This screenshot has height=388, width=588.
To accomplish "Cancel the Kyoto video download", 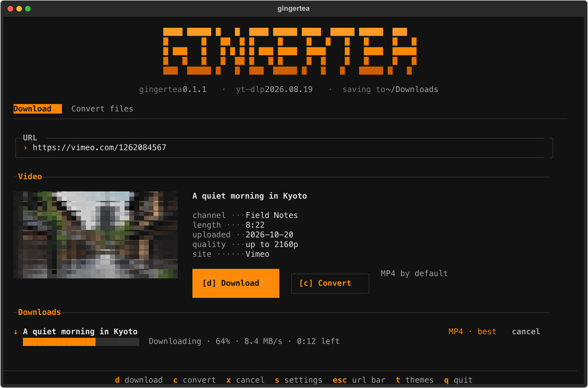I will coord(526,332).
